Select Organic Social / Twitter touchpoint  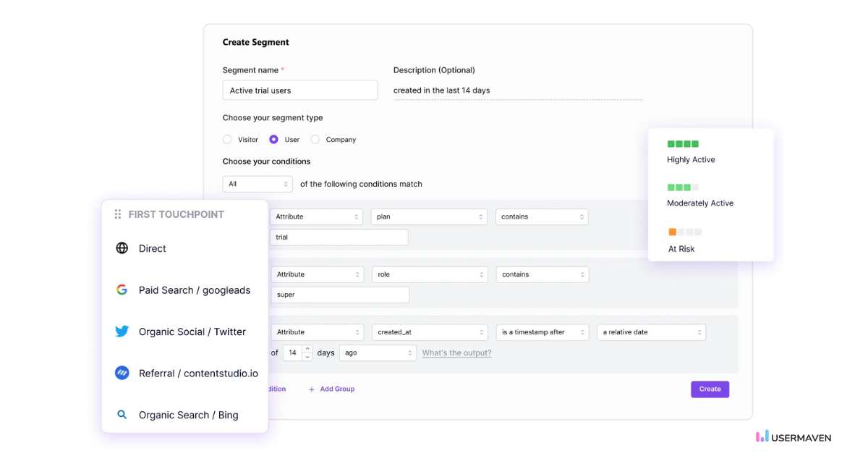click(192, 332)
